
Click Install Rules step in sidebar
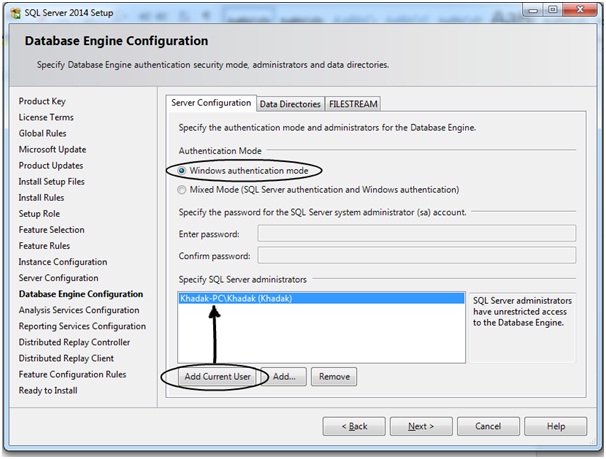pos(41,198)
